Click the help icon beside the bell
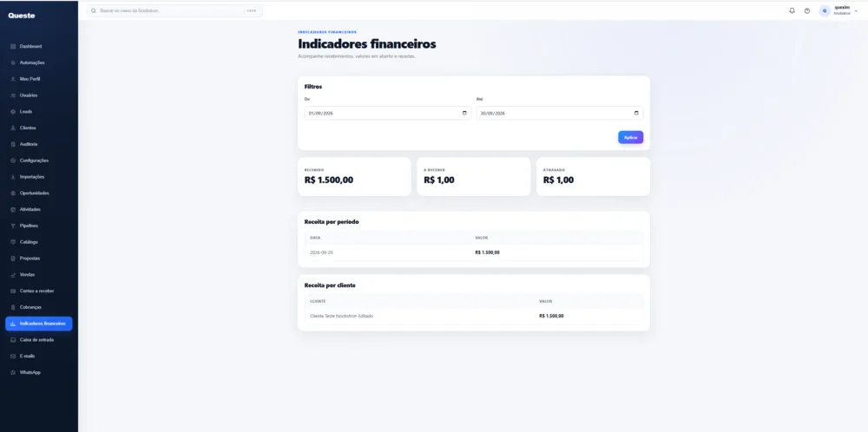Viewport: 868px width, 432px height. (x=807, y=10)
